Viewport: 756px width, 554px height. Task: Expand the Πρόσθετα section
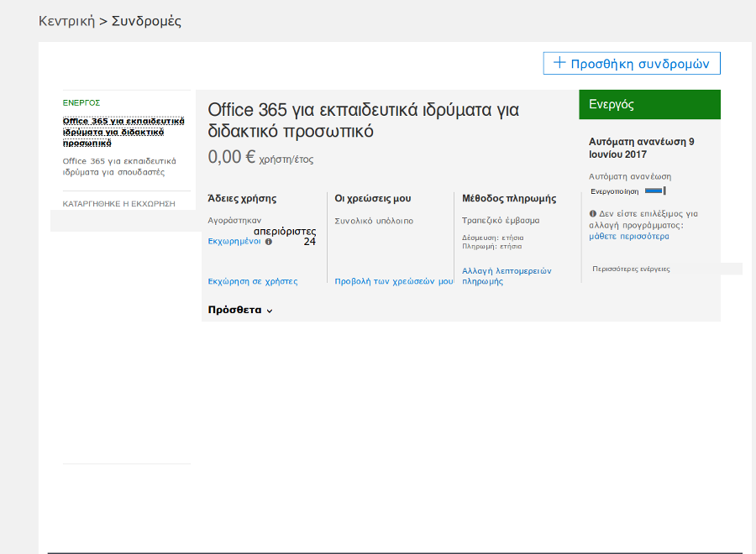[x=240, y=311]
